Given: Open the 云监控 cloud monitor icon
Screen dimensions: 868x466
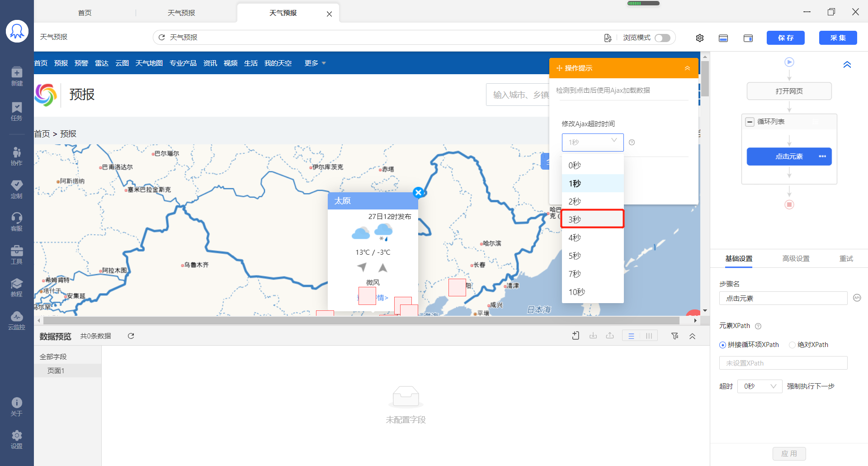Looking at the screenshot, I should (17, 320).
